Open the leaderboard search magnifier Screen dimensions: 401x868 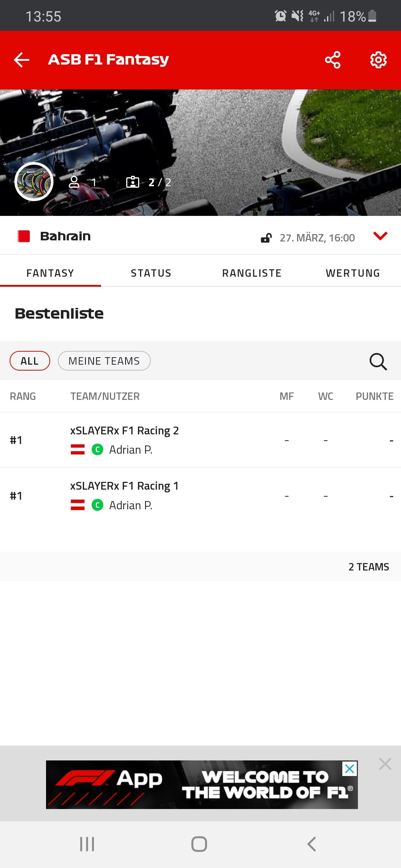[378, 361]
